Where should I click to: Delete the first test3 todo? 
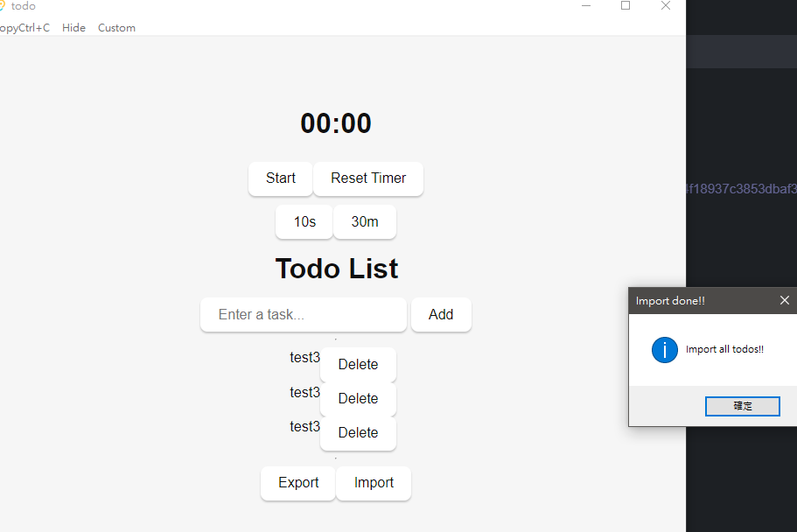click(x=358, y=365)
